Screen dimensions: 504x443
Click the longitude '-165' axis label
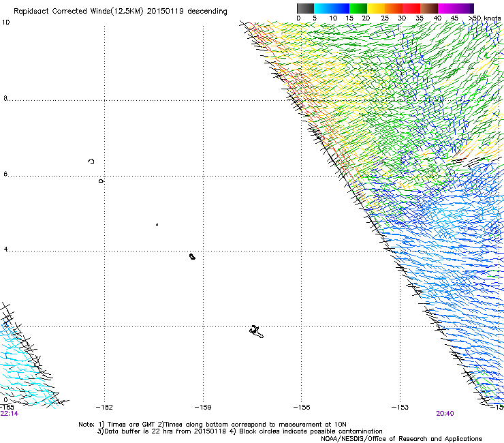(7, 408)
